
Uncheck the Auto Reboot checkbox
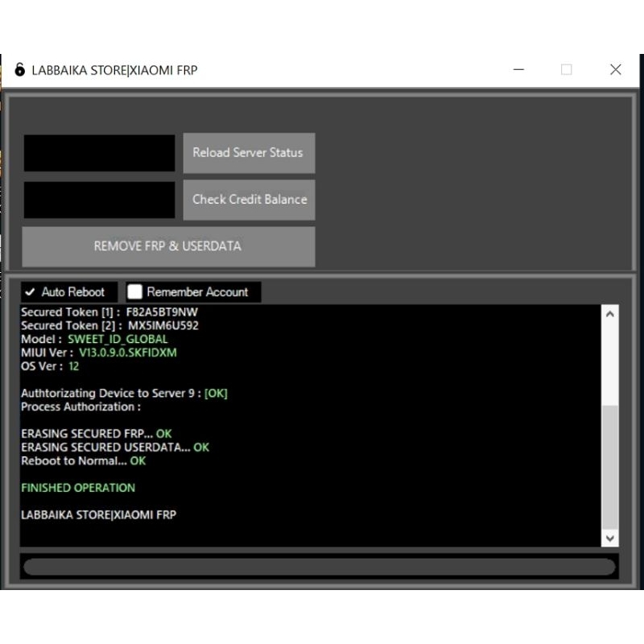[30, 292]
